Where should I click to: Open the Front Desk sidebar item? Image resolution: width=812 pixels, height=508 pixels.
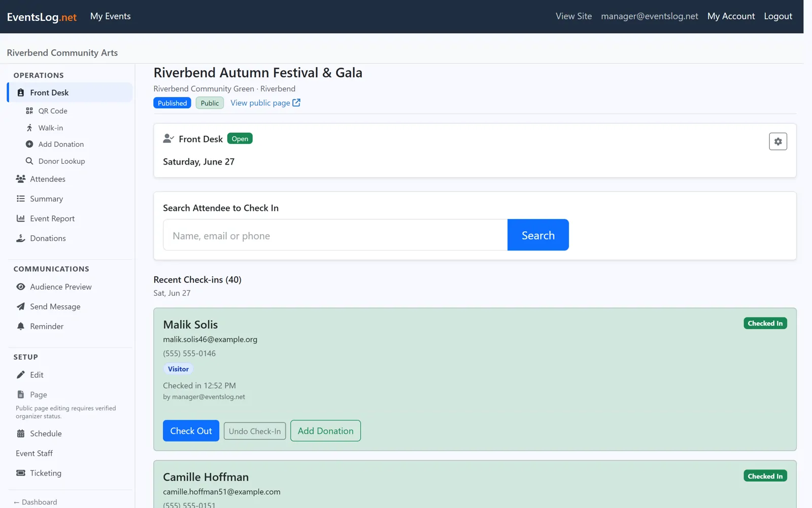[70, 92]
